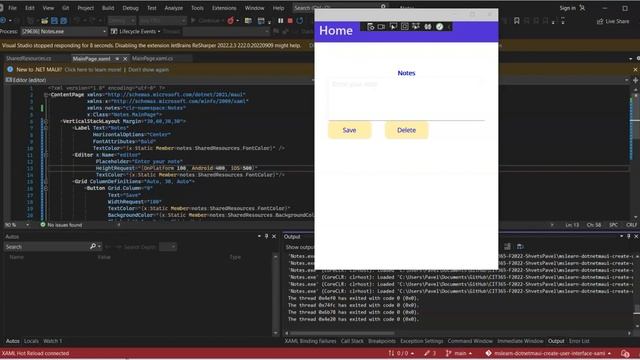Toggle bookmark icon in editor toolbar
This screenshot has height=360, width=640.
pyautogui.click(x=516, y=21)
